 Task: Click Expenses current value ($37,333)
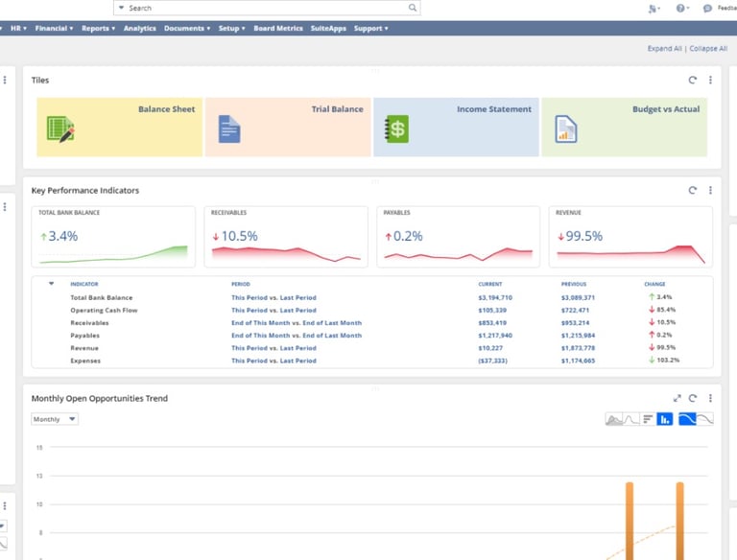pyautogui.click(x=492, y=361)
